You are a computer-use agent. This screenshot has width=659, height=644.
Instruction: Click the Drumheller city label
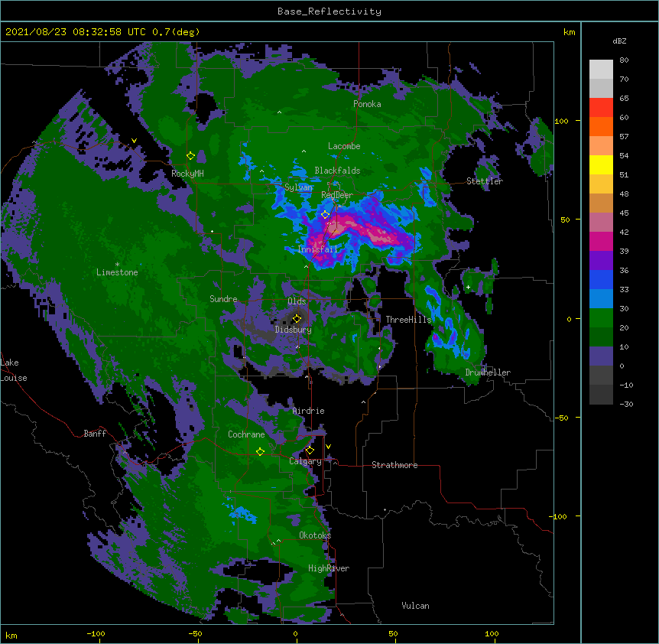click(488, 372)
